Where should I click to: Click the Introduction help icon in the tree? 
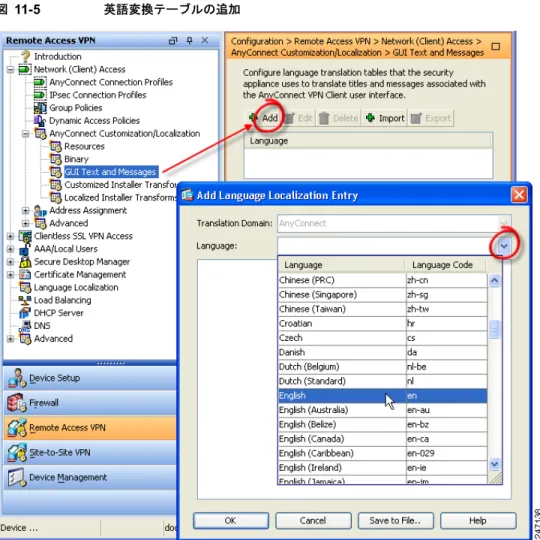tap(25, 56)
